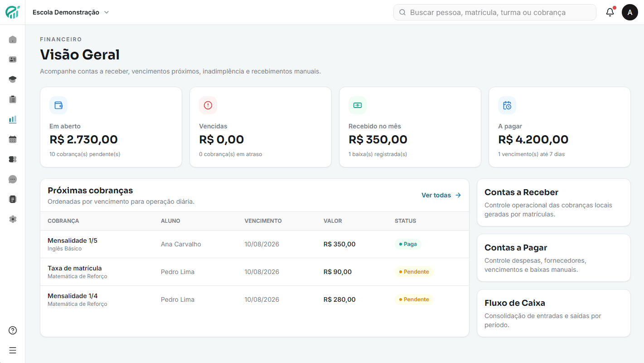644x363 pixels.
Task: Click the Visão Geral page title
Action: click(80, 55)
